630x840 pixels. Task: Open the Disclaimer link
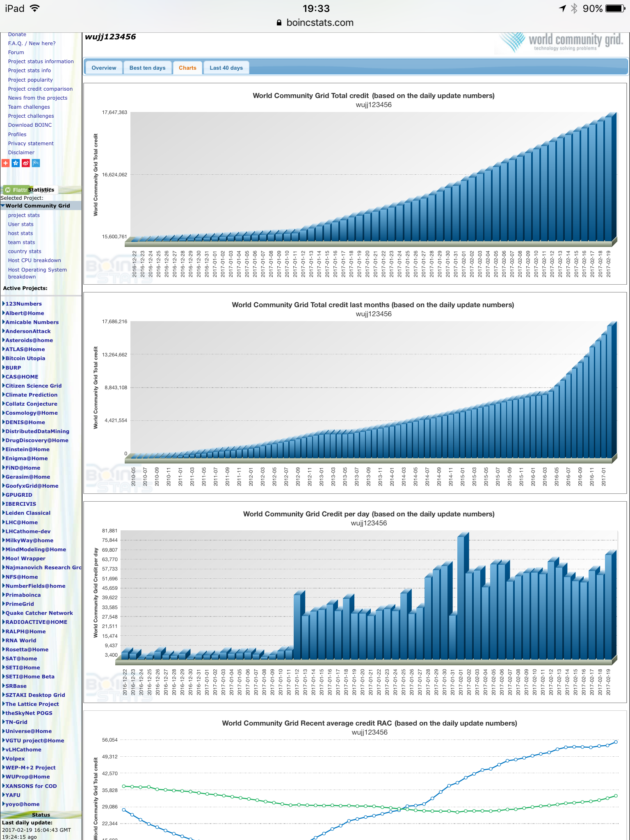coord(21,152)
